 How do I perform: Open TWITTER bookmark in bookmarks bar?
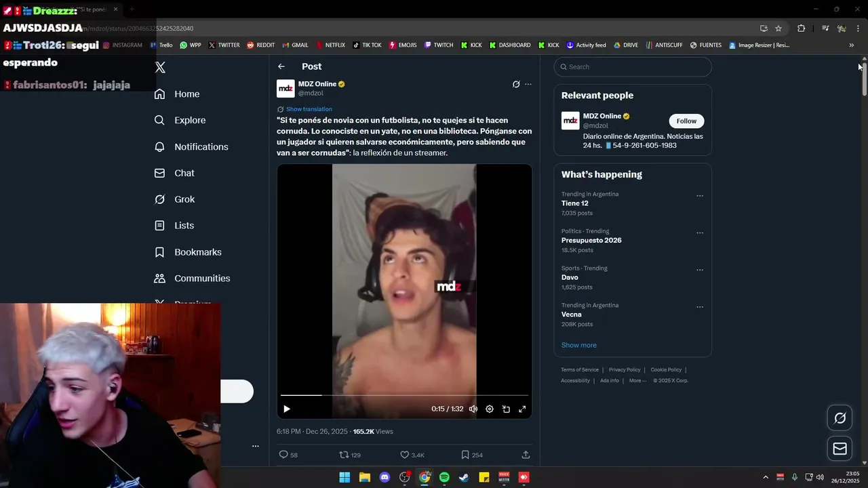(x=224, y=45)
